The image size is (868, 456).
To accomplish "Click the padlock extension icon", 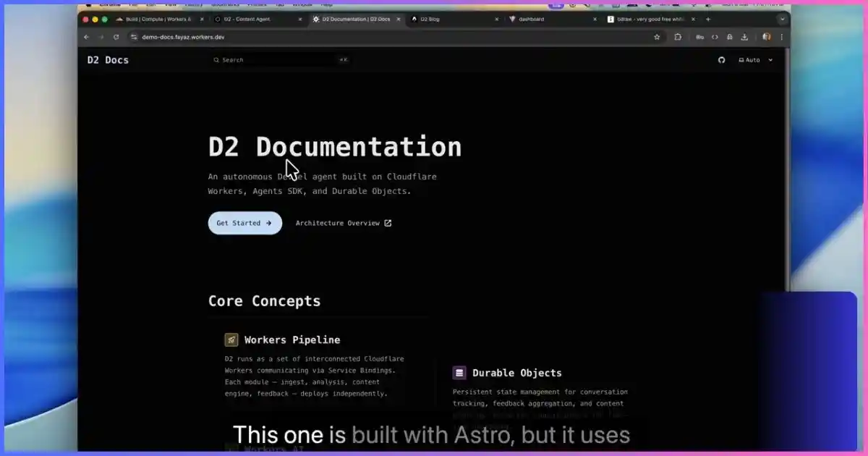I will pos(730,37).
